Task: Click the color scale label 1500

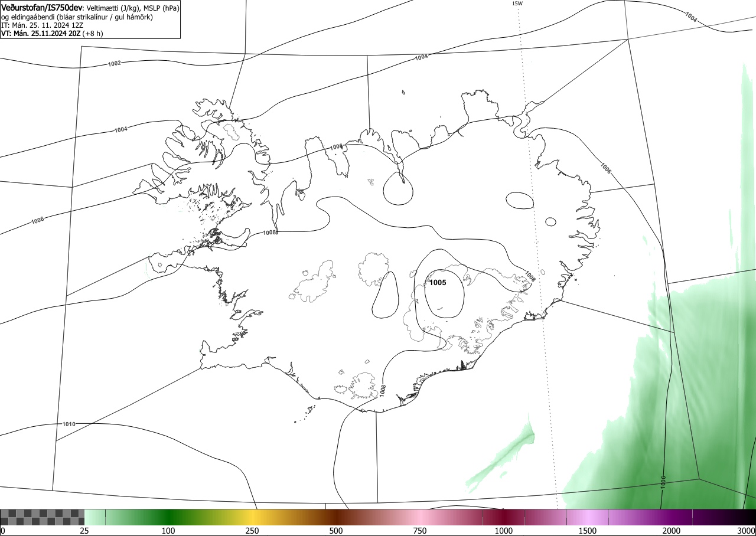Action: coord(588,531)
